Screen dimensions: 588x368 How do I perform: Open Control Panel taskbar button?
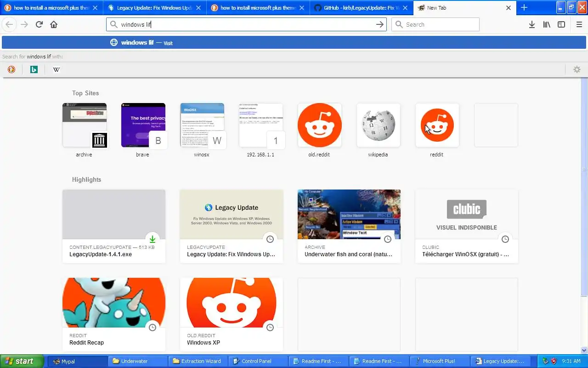pos(259,361)
